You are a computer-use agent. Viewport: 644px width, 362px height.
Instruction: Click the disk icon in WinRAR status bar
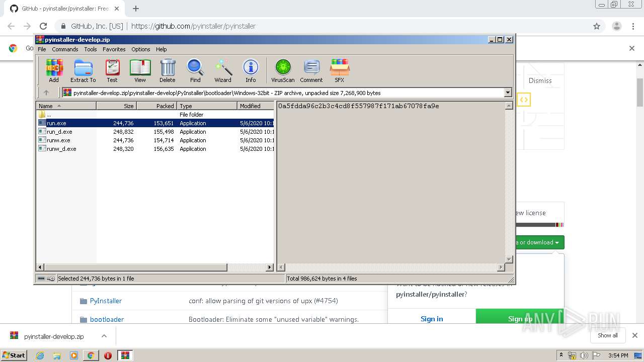[x=41, y=278]
